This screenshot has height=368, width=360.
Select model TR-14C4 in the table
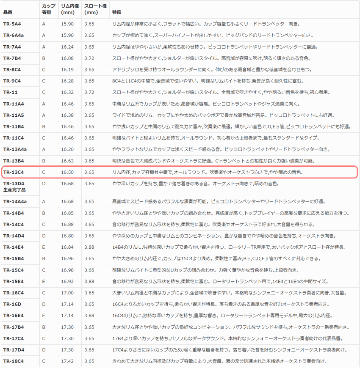(x=13, y=224)
